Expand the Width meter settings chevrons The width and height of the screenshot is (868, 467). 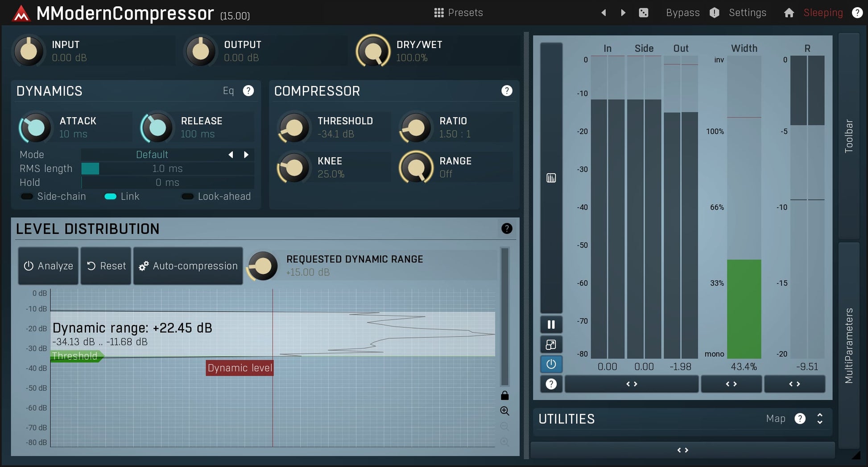[732, 384]
